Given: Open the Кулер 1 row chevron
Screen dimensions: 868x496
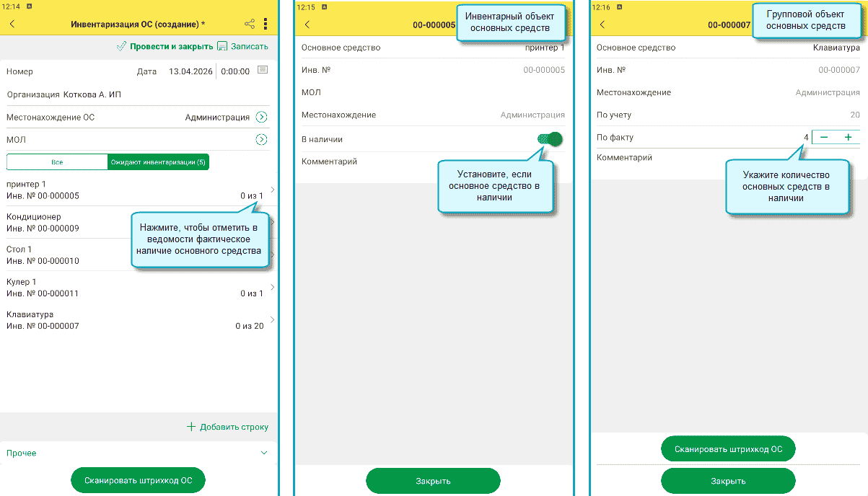Looking at the screenshot, I should point(272,287).
